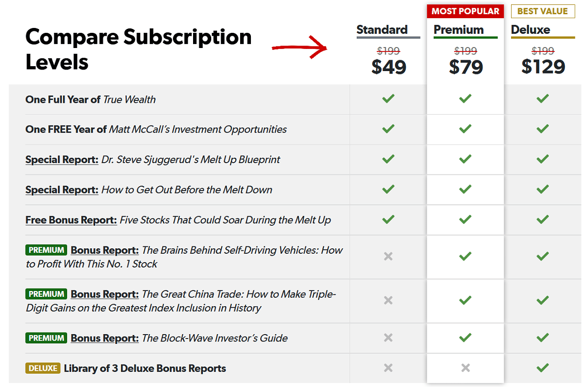Open Special Report link for Melt Up Blueprint
The image size is (588, 387).
pos(62,160)
